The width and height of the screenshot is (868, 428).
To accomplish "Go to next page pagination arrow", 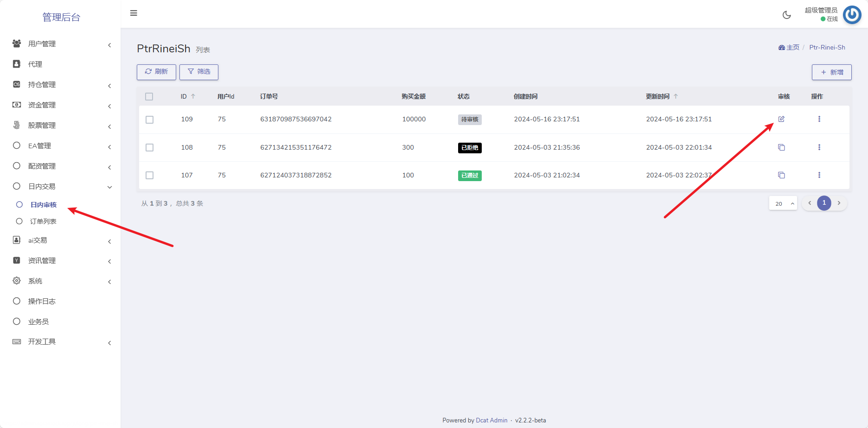I will pyautogui.click(x=839, y=203).
